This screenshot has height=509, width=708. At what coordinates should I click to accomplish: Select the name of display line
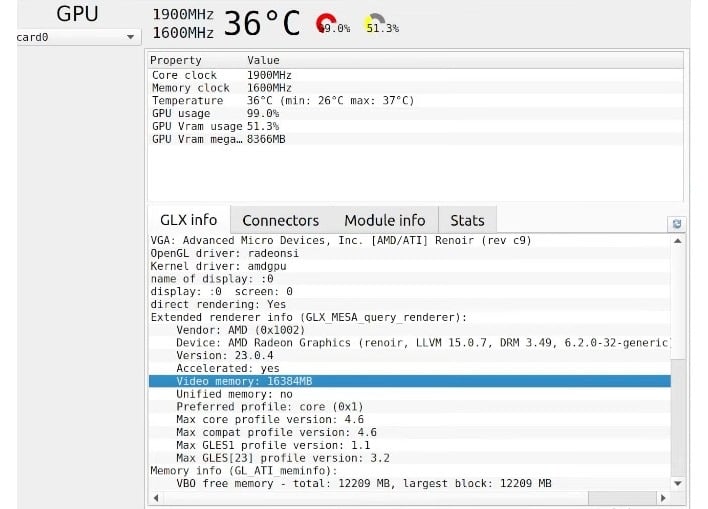(410, 279)
